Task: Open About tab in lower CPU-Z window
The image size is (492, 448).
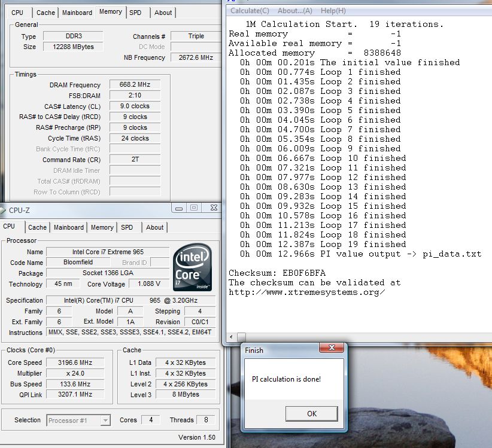Action: click(x=154, y=227)
